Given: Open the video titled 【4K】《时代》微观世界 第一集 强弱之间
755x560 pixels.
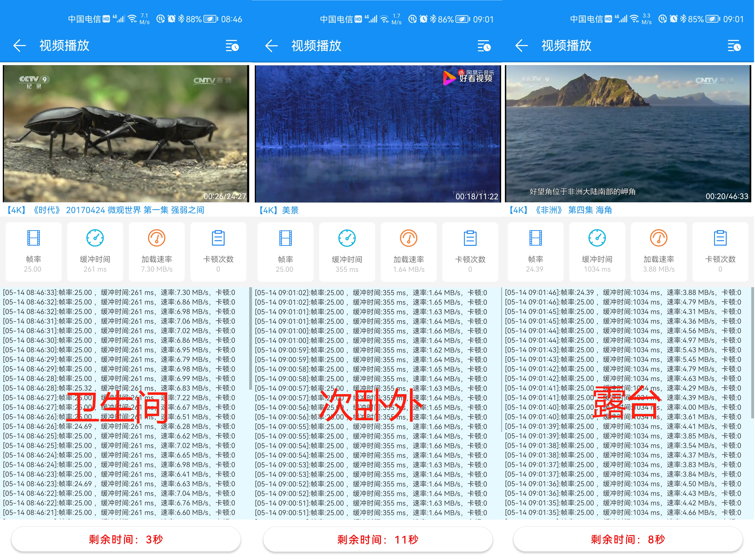Looking at the screenshot, I should [105, 210].
